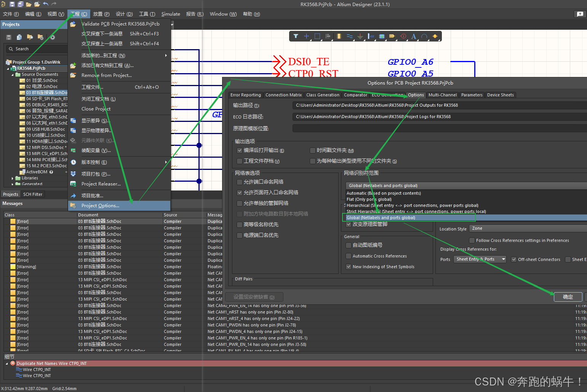Select the Sheet Symbol tool in the Active Bar
The width and height of the screenshot is (587, 392).
tap(381, 36)
